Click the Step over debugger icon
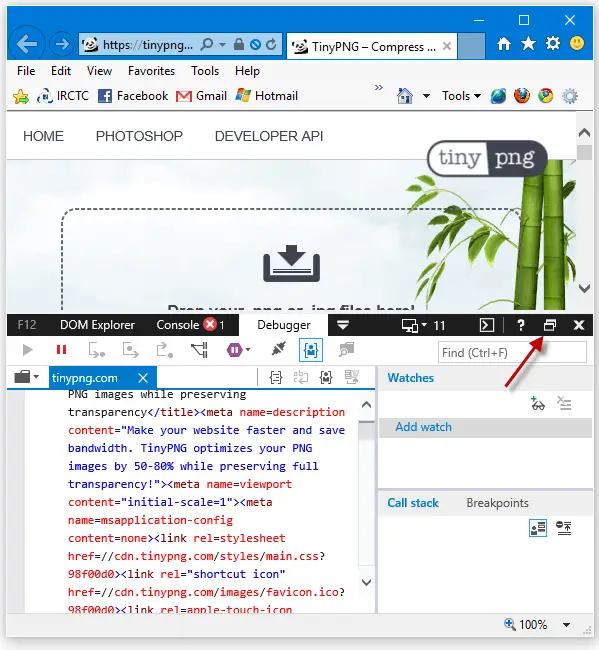The image size is (599, 650). (131, 350)
